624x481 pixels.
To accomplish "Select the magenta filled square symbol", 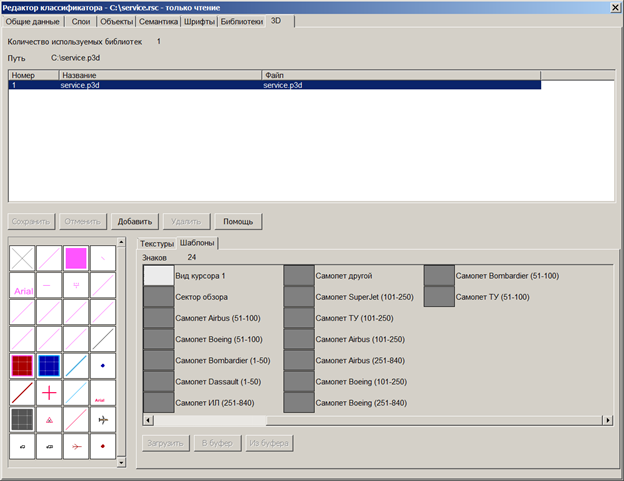I will [x=76, y=258].
